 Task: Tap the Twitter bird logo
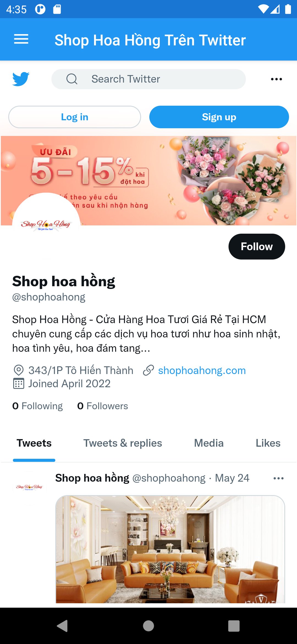click(21, 79)
